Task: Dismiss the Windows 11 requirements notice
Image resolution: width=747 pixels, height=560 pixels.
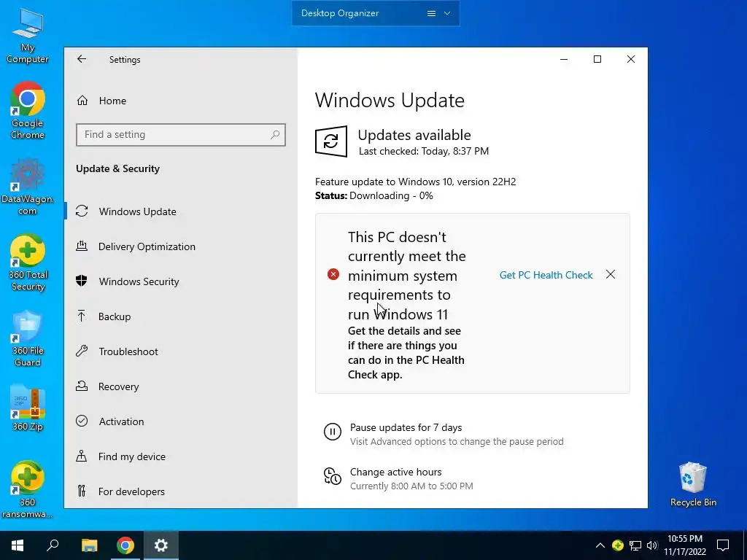Action: (611, 275)
